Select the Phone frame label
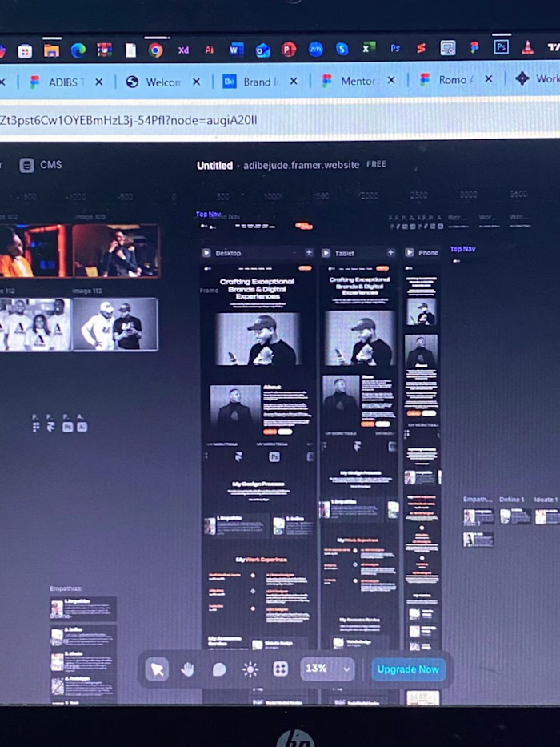Screen dimensions: 560x747 tap(428, 253)
